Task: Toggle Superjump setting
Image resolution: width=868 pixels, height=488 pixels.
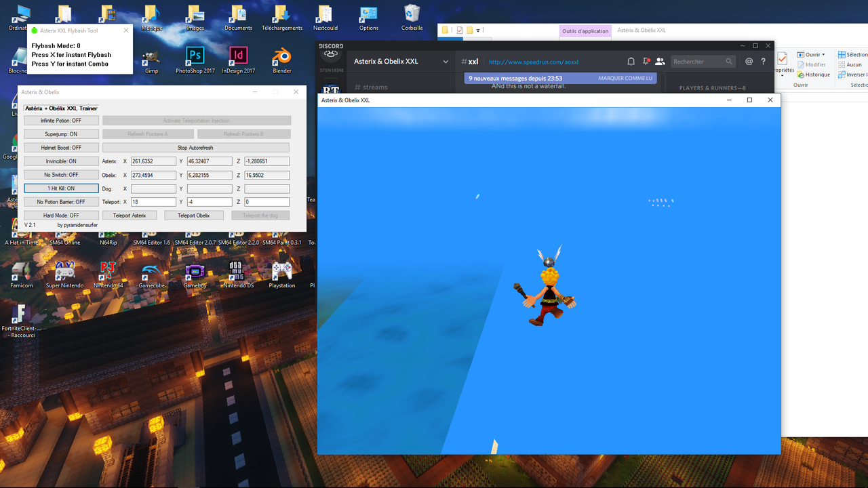Action: tap(61, 134)
